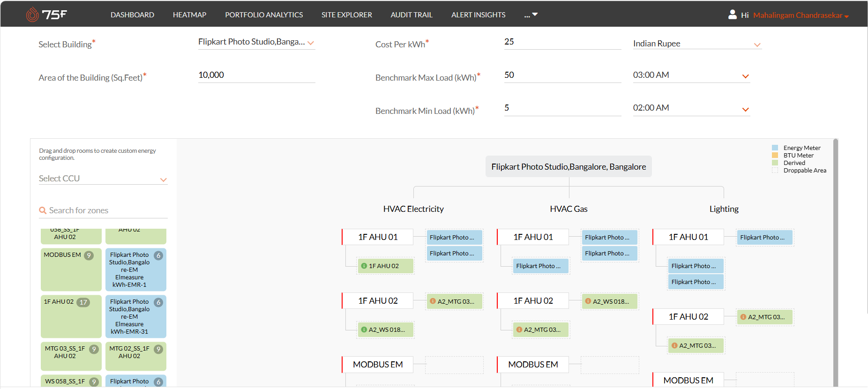The height and width of the screenshot is (389, 868).
Task: Open the Indian Rupee currency dropdown
Action: pos(697,44)
